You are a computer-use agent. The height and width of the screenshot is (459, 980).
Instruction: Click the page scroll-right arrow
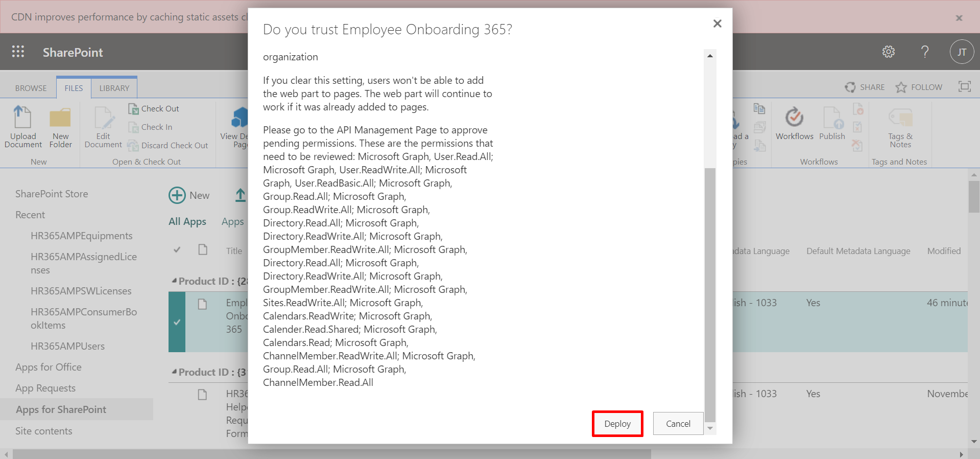click(x=961, y=454)
